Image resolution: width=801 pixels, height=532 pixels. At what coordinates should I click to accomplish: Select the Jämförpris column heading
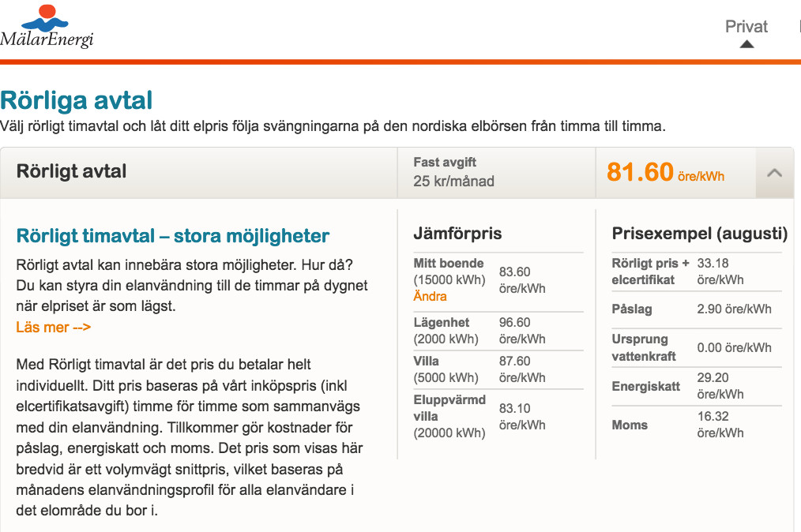[x=457, y=234]
